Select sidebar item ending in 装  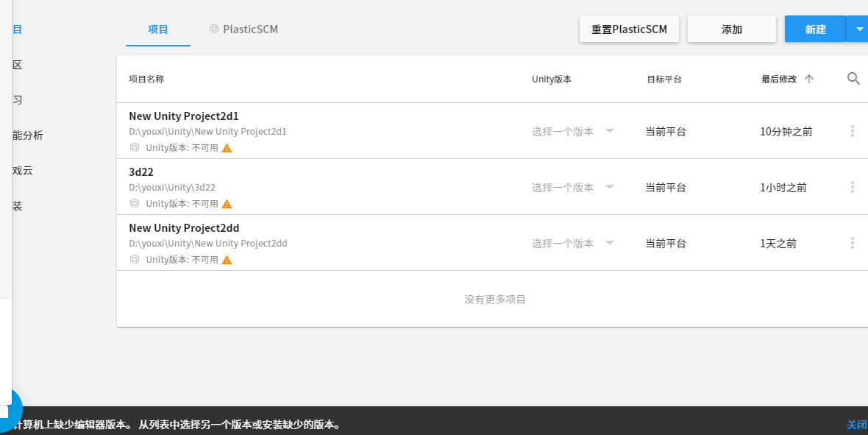(17, 206)
